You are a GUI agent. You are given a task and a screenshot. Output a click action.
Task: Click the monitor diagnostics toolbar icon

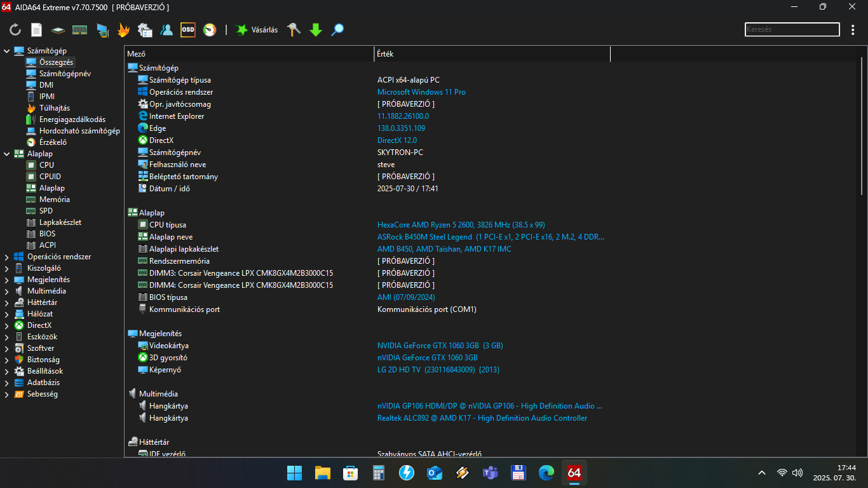click(102, 30)
